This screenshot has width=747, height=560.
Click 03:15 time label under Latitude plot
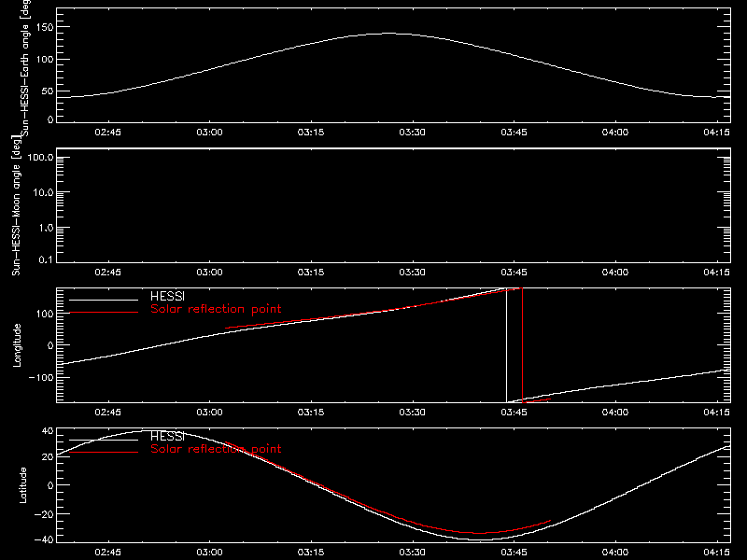coord(311,552)
